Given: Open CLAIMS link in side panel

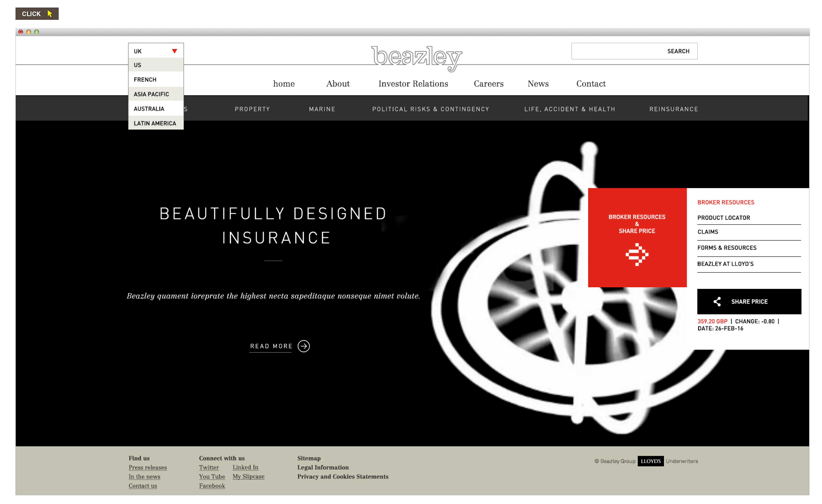Looking at the screenshot, I should (708, 232).
